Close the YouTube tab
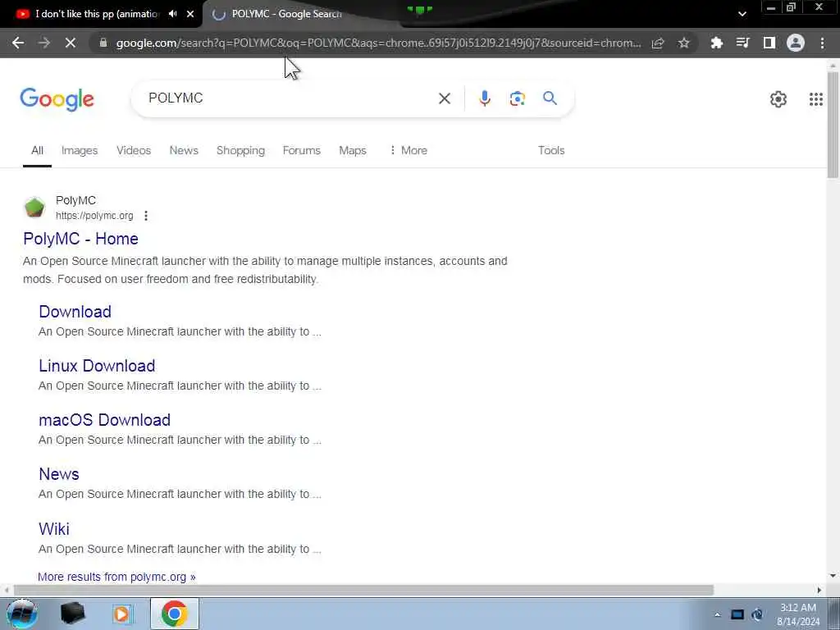840x630 pixels. pyautogui.click(x=190, y=14)
